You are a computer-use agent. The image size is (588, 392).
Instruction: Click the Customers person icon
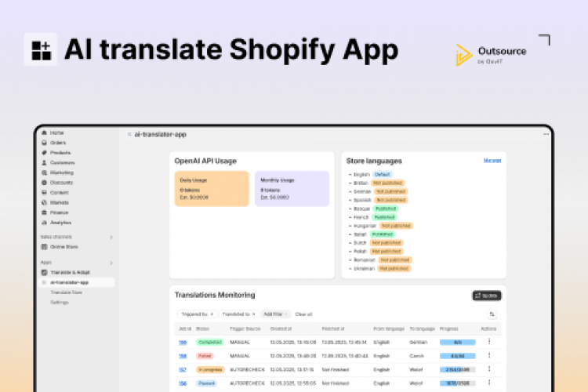tap(44, 163)
